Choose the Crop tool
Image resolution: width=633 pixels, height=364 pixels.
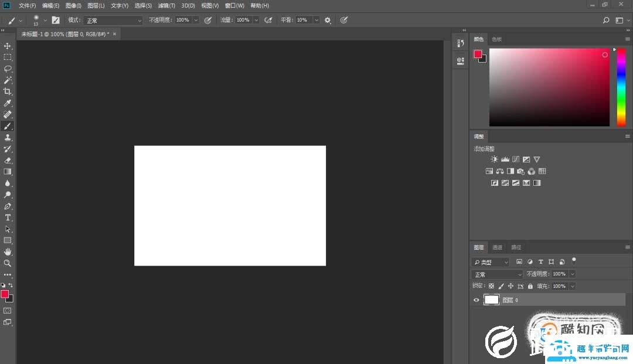pos(8,91)
